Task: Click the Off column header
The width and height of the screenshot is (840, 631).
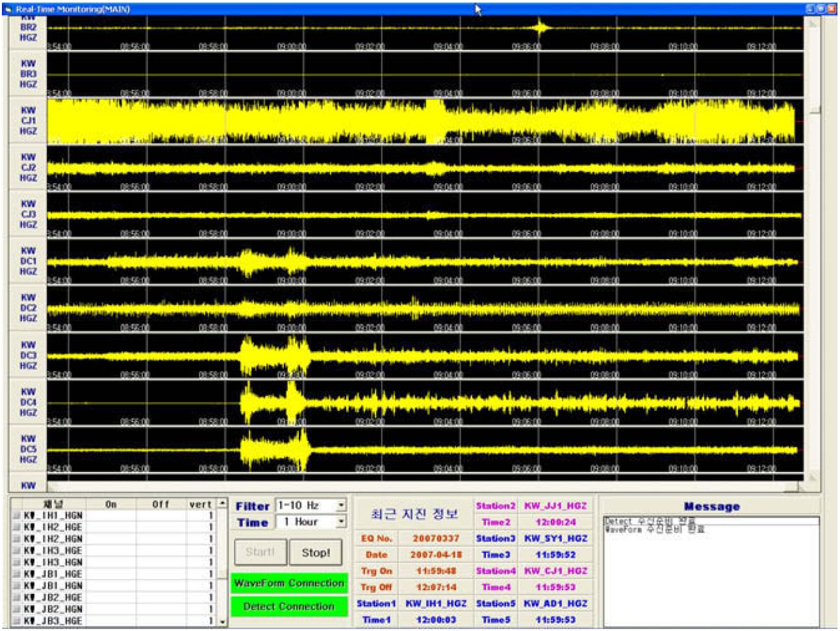Action: pyautogui.click(x=161, y=504)
